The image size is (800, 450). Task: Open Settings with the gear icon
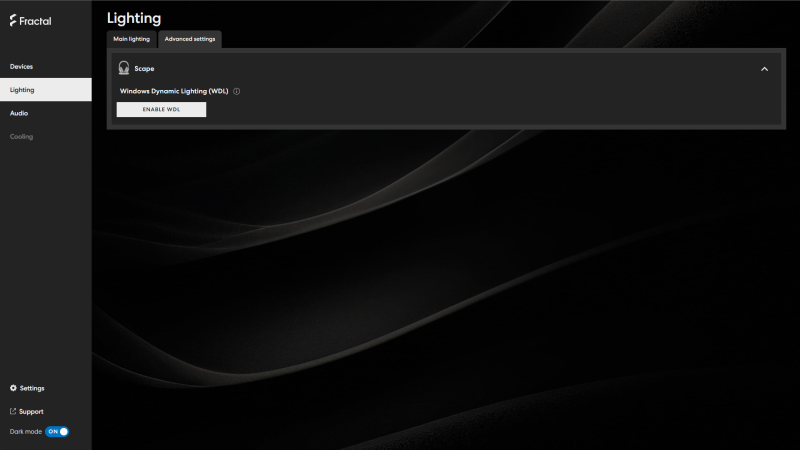click(13, 388)
